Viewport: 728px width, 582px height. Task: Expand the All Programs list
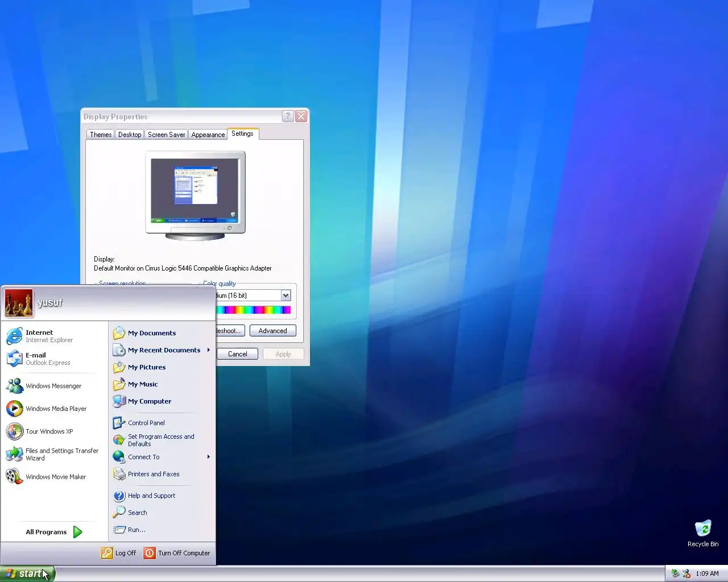click(x=54, y=532)
